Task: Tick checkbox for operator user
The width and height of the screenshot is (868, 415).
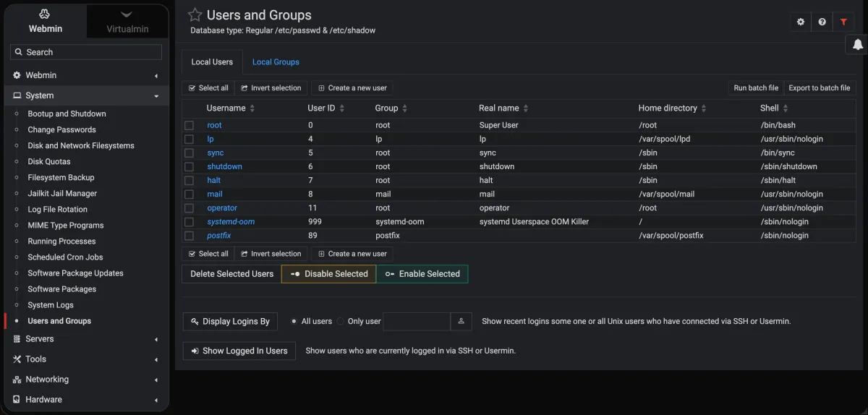Action: [189, 208]
